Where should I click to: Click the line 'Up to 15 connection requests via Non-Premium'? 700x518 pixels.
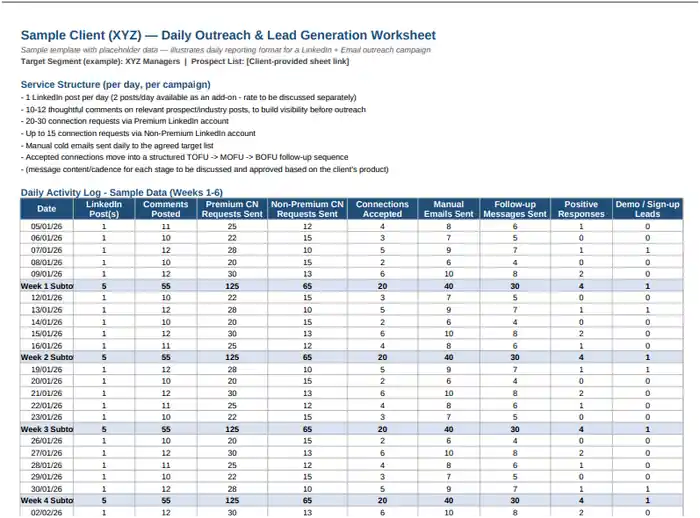pos(140,133)
